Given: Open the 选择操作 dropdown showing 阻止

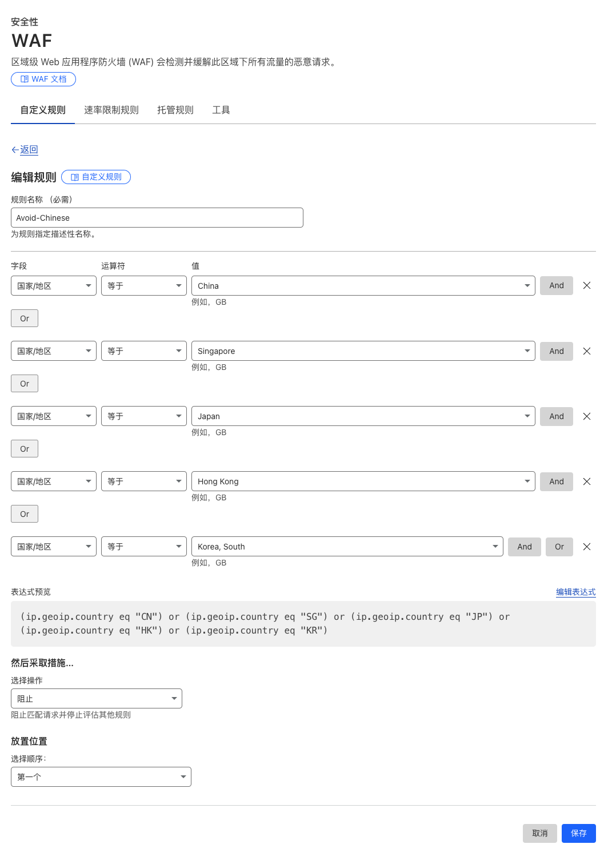Looking at the screenshot, I should [96, 698].
